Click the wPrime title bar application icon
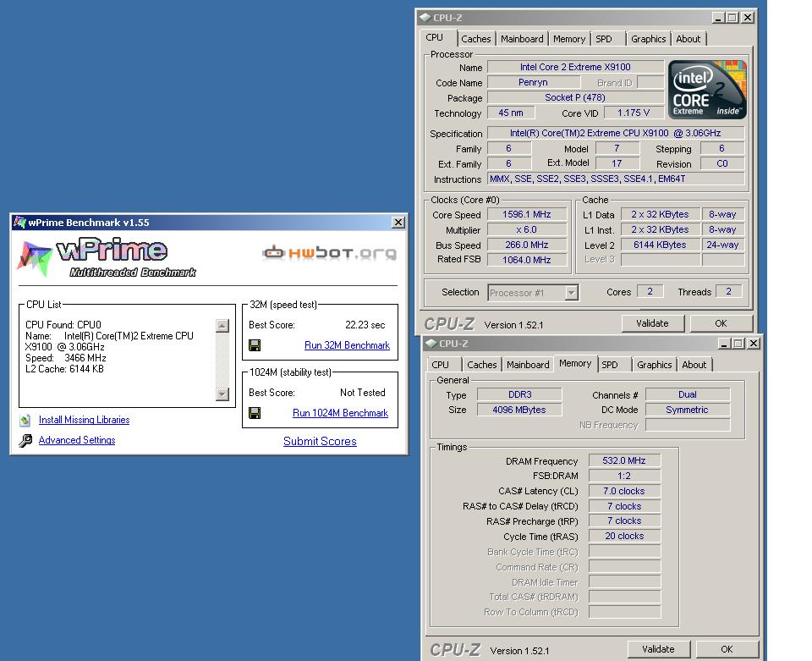This screenshot has width=812, height=661. pyautogui.click(x=19, y=223)
